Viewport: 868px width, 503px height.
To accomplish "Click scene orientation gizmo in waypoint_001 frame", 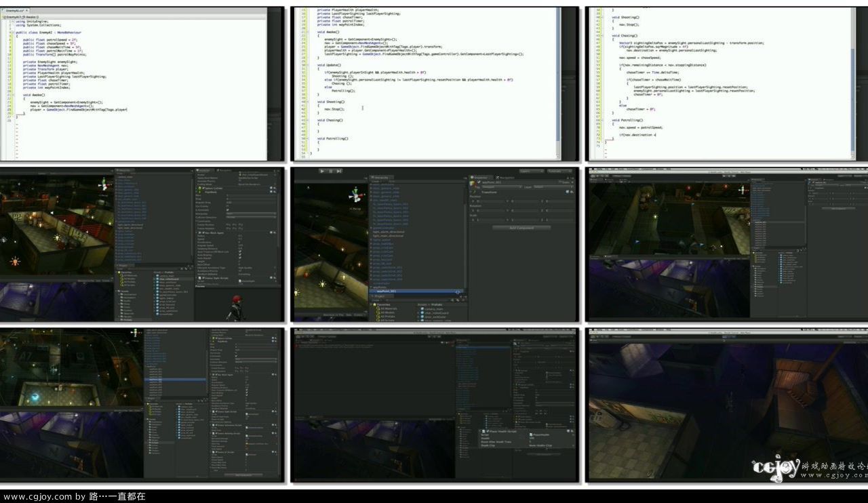I will (356, 195).
